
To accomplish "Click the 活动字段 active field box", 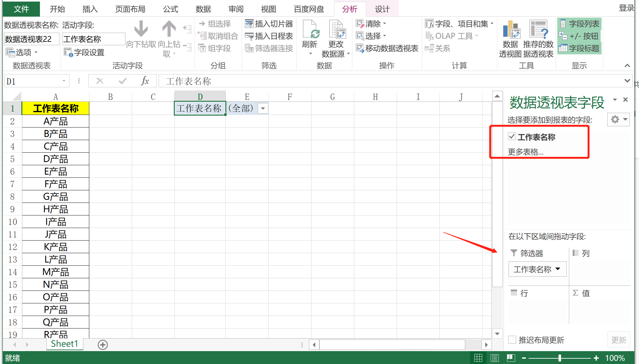I will (93, 39).
